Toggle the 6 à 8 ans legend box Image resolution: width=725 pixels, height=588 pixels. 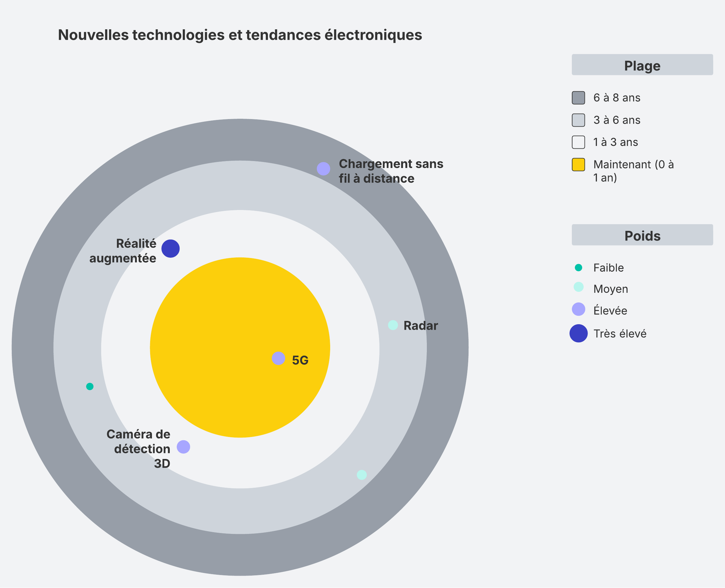[x=578, y=98]
